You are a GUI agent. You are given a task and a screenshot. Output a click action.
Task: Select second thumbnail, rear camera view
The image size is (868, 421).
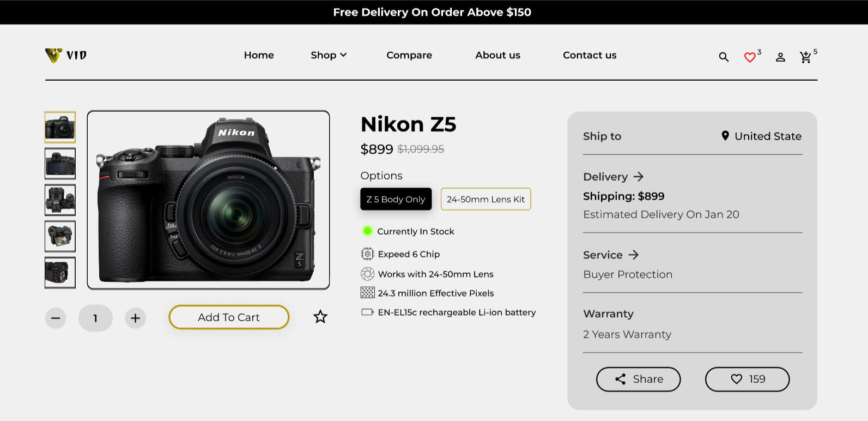tap(60, 164)
